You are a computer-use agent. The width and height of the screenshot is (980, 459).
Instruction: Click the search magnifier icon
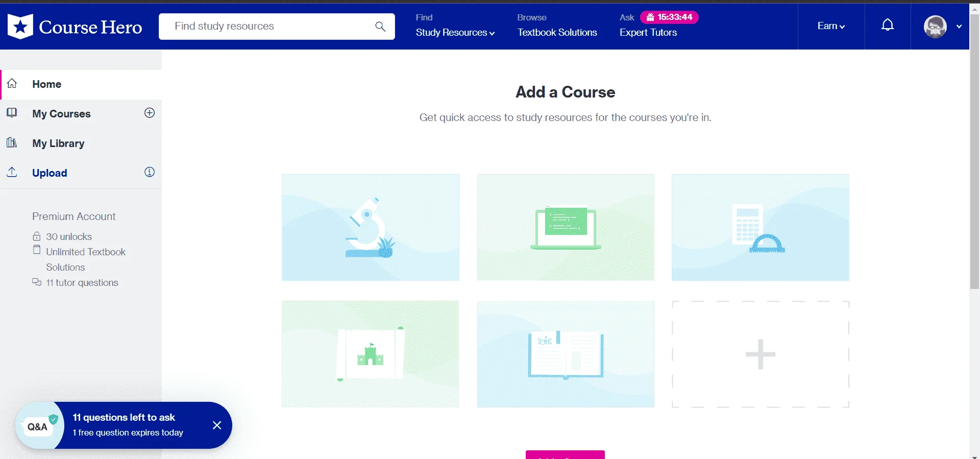[x=380, y=27]
